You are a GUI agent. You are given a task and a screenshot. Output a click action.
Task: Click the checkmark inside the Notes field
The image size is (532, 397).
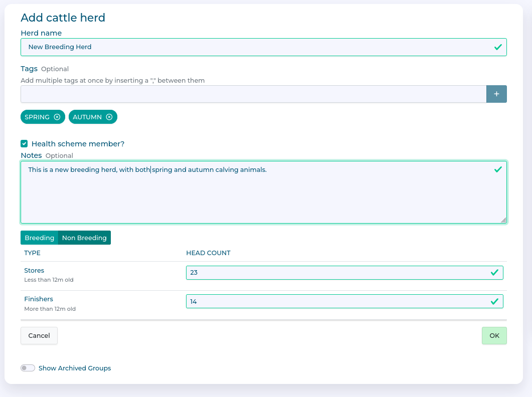click(497, 169)
